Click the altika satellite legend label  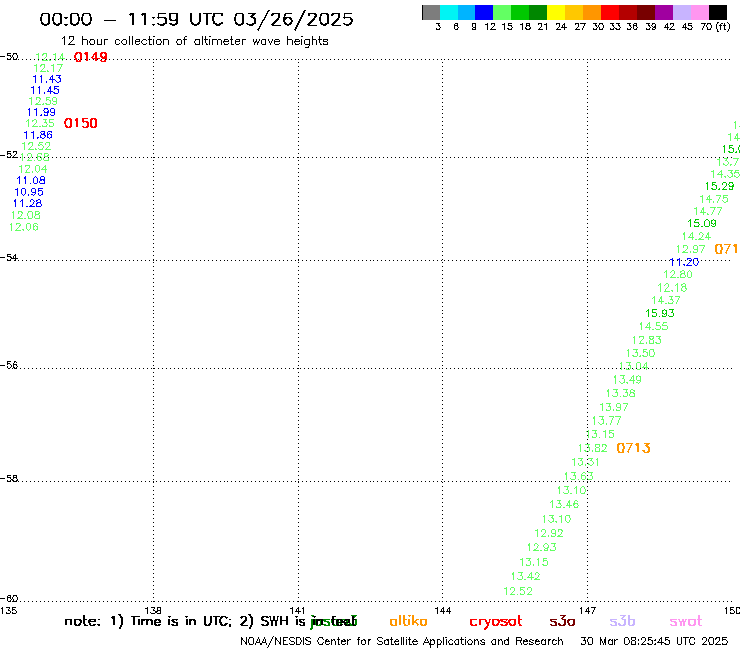(408, 621)
